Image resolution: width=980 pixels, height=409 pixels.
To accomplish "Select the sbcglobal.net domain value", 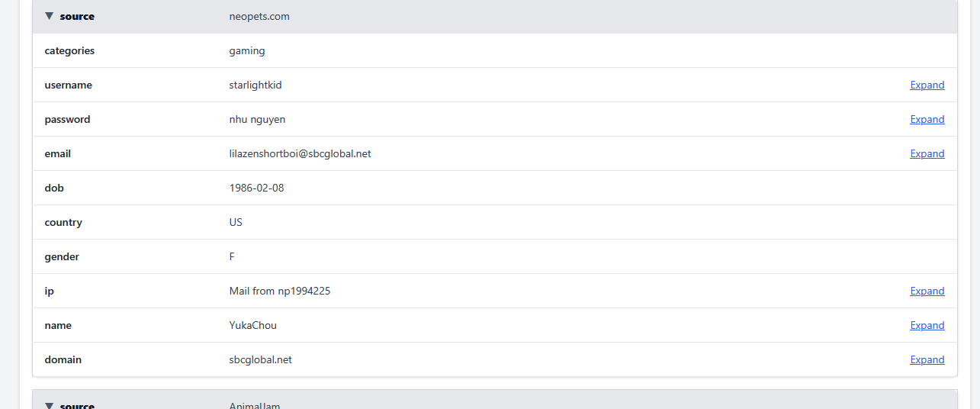I will pos(260,359).
